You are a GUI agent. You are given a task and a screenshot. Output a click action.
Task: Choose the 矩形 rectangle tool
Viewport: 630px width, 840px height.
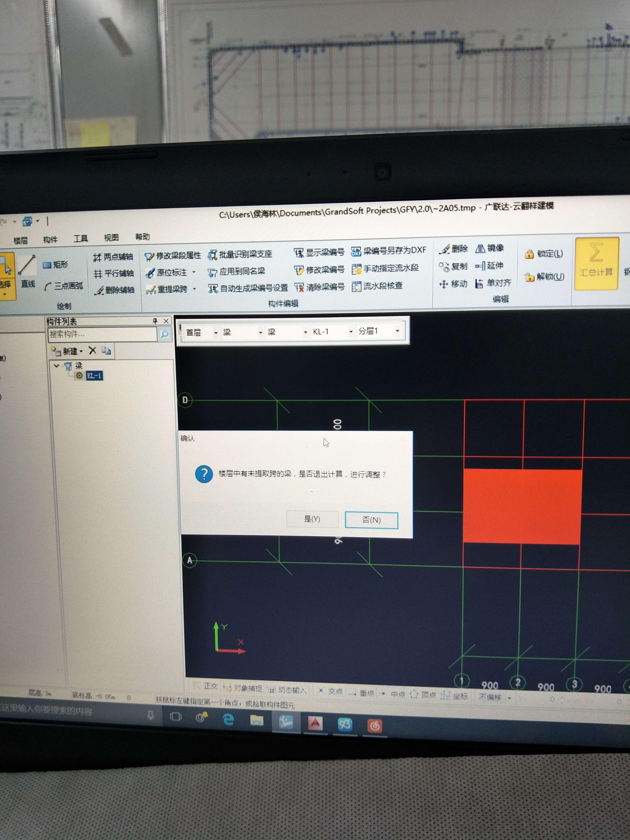pos(55,265)
